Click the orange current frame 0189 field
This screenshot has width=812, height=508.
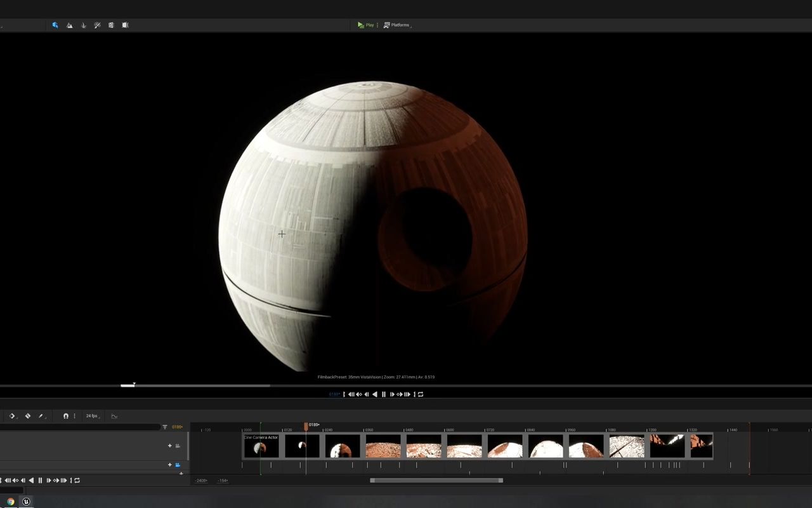pos(177,427)
